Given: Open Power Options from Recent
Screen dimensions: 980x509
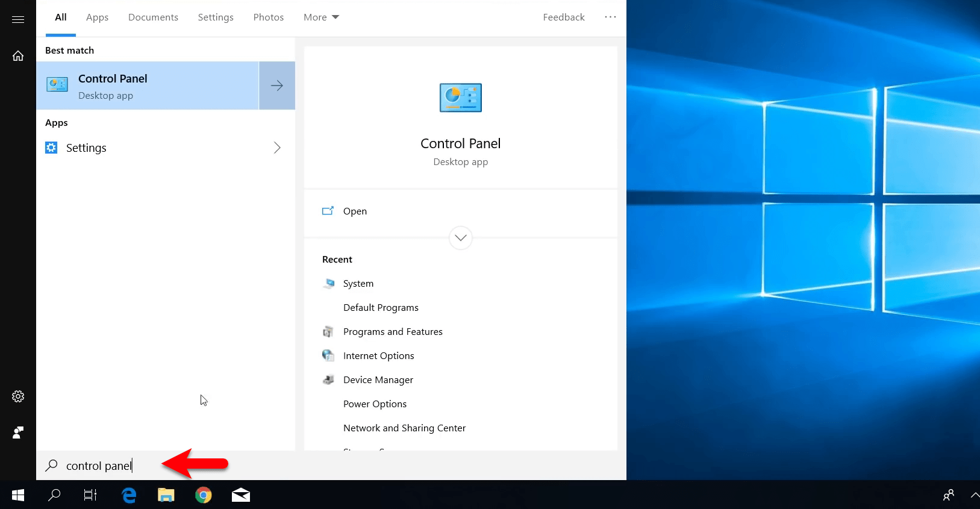Looking at the screenshot, I should pos(375,404).
